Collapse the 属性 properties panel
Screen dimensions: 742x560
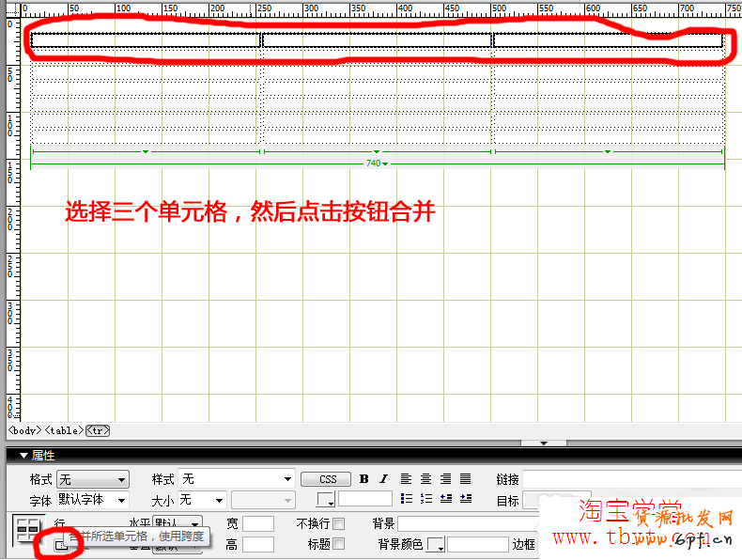(24, 455)
